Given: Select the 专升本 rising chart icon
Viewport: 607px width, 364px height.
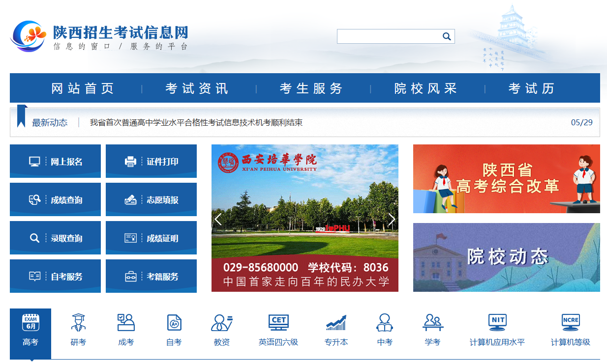Looking at the screenshot, I should [336, 323].
